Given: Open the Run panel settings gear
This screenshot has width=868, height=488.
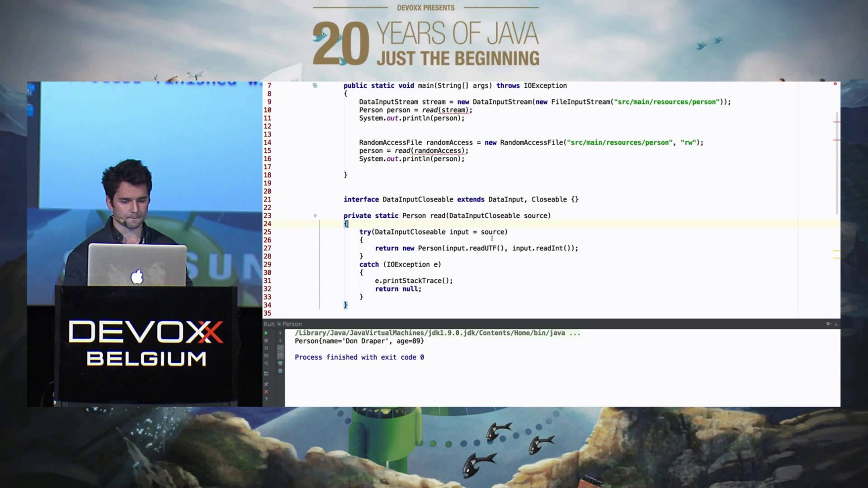Looking at the screenshot, I should (827, 324).
